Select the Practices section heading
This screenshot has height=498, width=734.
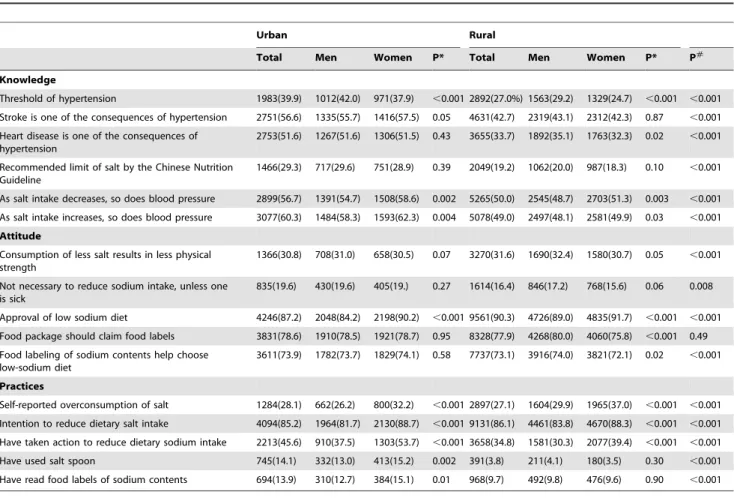[x=22, y=387]
